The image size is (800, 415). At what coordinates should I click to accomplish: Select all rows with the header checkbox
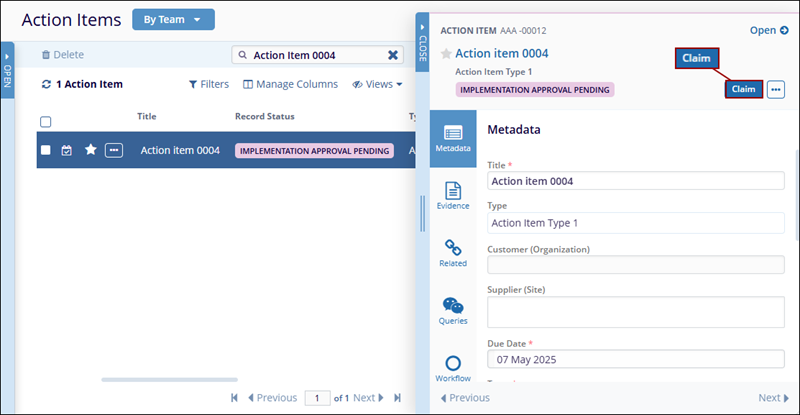coord(45,122)
